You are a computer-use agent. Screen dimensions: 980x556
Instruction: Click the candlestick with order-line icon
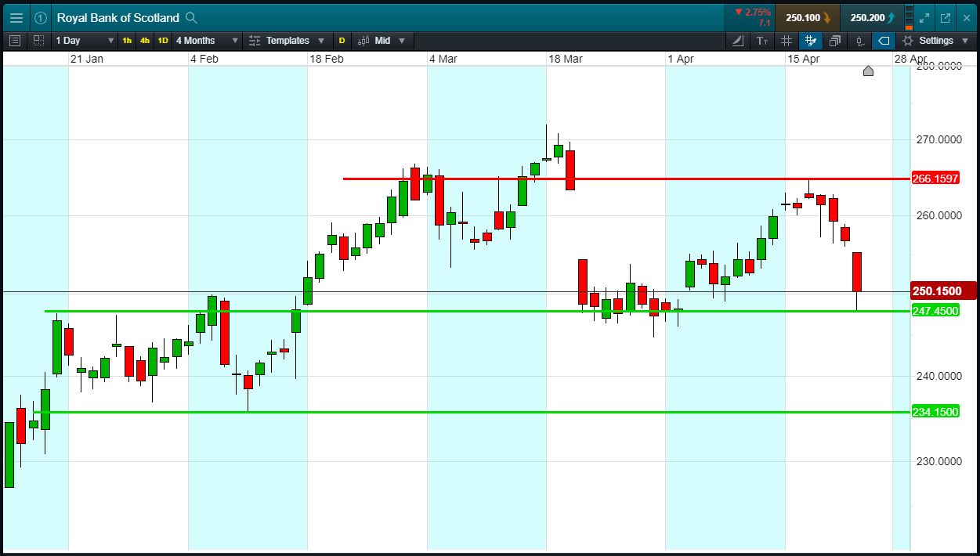coord(859,41)
